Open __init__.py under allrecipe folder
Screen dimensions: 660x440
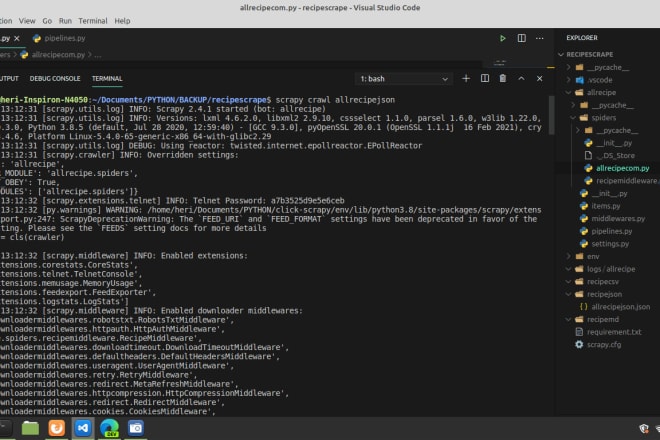point(609,194)
